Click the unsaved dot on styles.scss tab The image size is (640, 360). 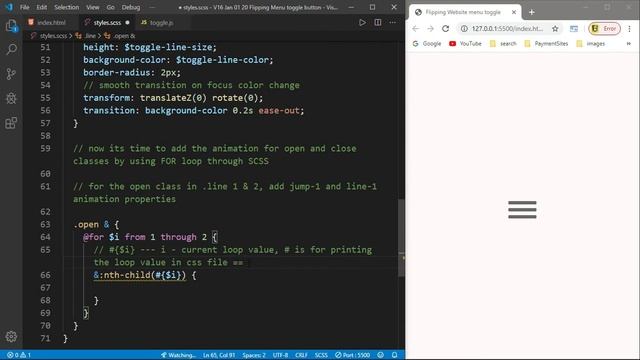127,22
